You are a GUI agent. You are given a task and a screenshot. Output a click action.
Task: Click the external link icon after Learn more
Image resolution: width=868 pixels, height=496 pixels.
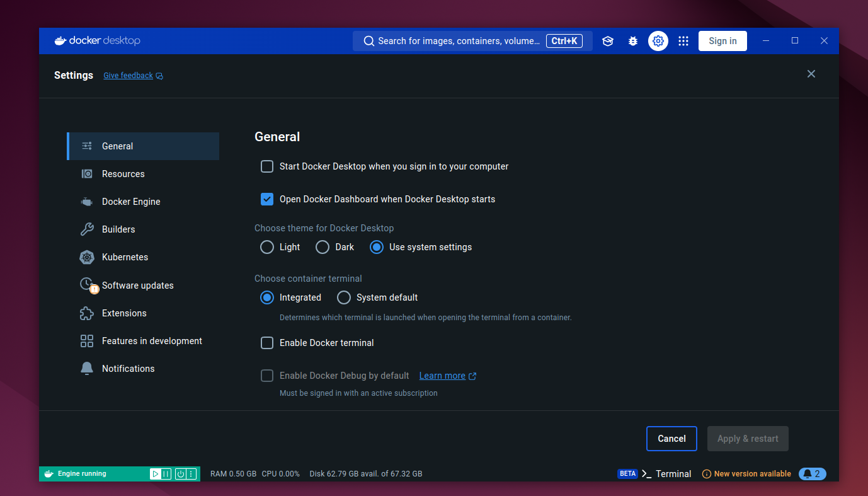click(x=472, y=376)
